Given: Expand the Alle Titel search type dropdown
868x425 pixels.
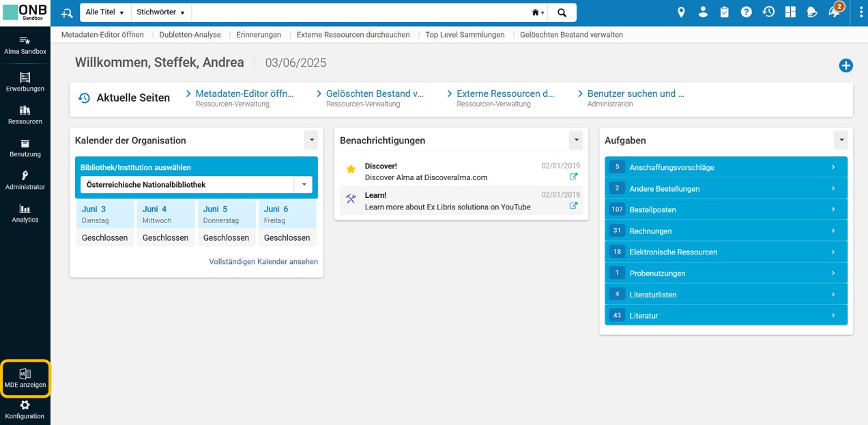Looking at the screenshot, I should [x=105, y=12].
